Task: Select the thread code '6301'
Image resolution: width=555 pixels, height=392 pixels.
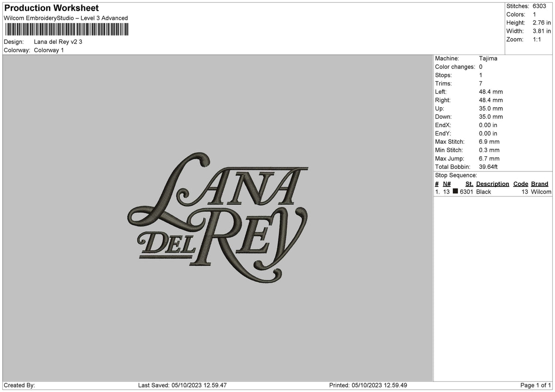Action: 466,191
